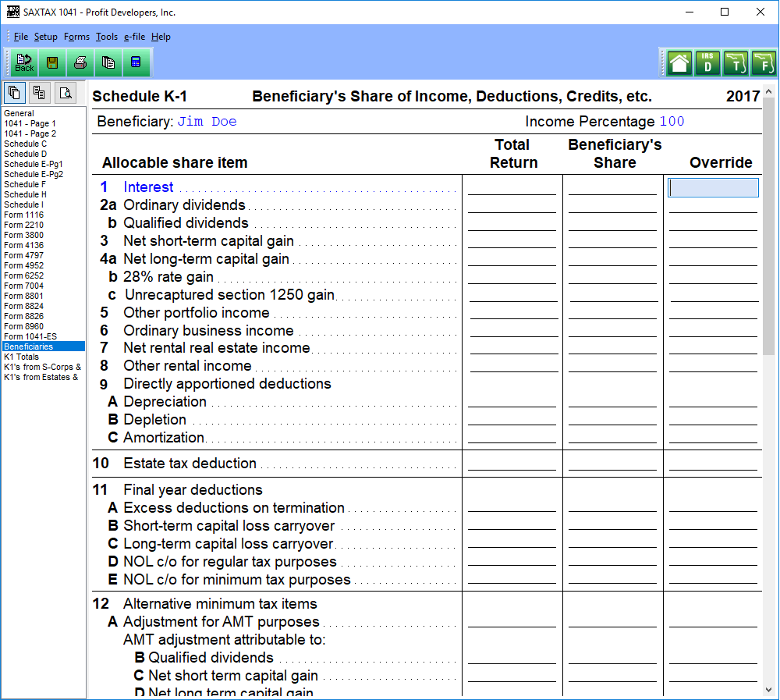Click the Interest line label

[x=148, y=187]
